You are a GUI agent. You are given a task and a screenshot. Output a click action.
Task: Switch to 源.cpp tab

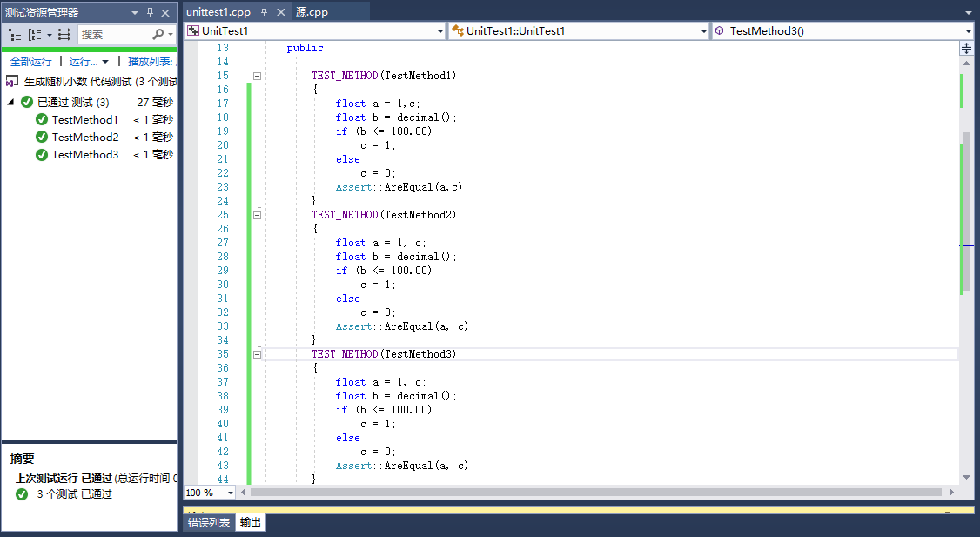coord(312,12)
